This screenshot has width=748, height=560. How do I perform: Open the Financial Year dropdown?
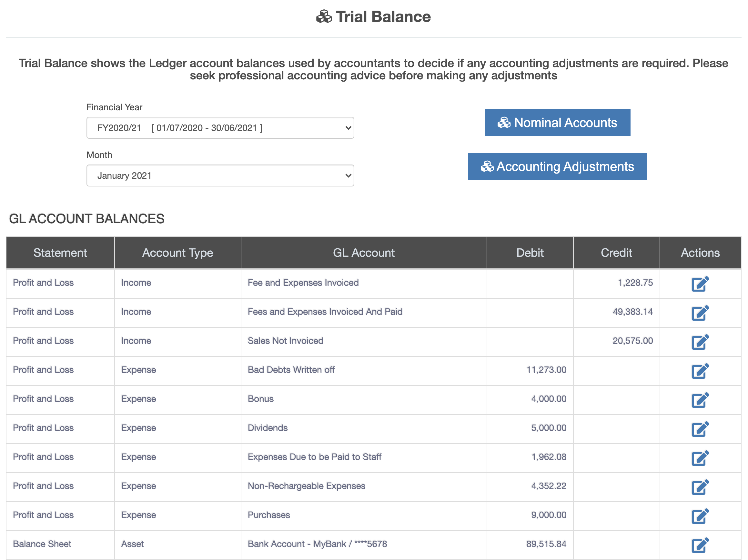tap(220, 128)
